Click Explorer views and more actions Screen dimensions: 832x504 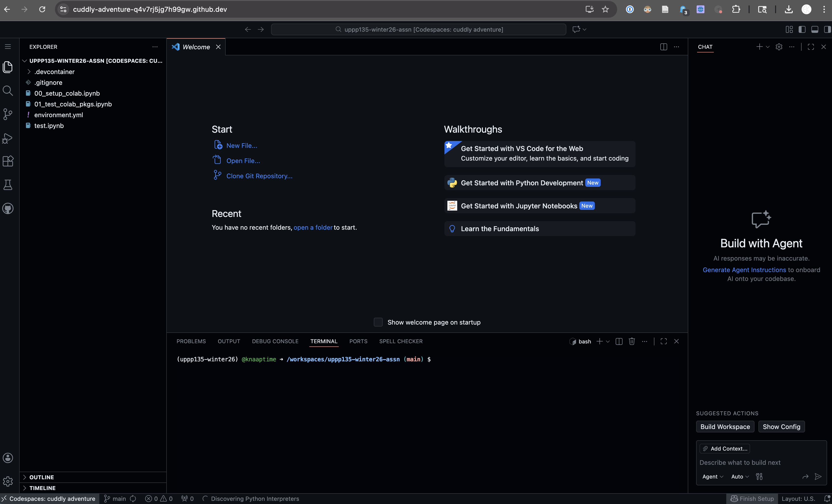point(155,47)
